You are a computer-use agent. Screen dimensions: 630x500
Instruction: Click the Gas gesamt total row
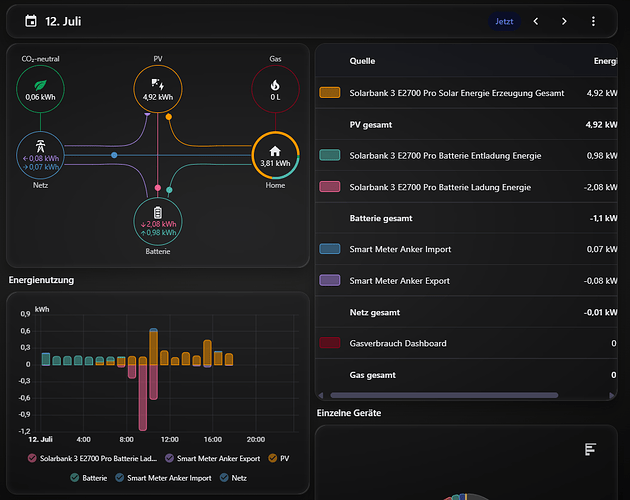point(466,375)
